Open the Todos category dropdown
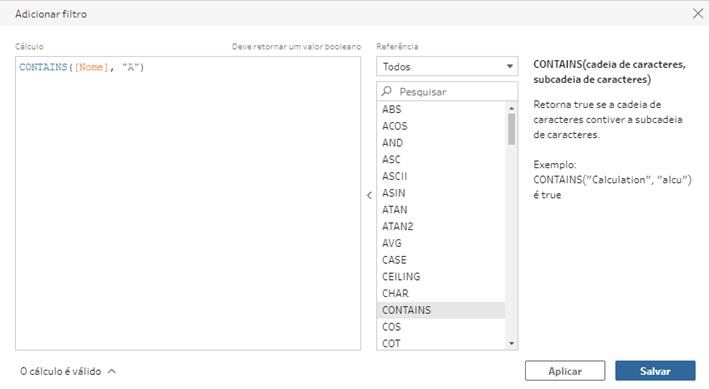 tap(447, 66)
